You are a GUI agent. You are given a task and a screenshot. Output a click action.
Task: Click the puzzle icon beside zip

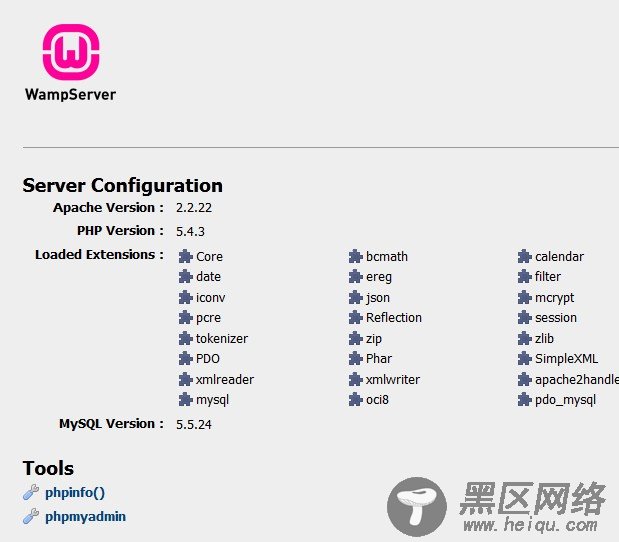355,338
